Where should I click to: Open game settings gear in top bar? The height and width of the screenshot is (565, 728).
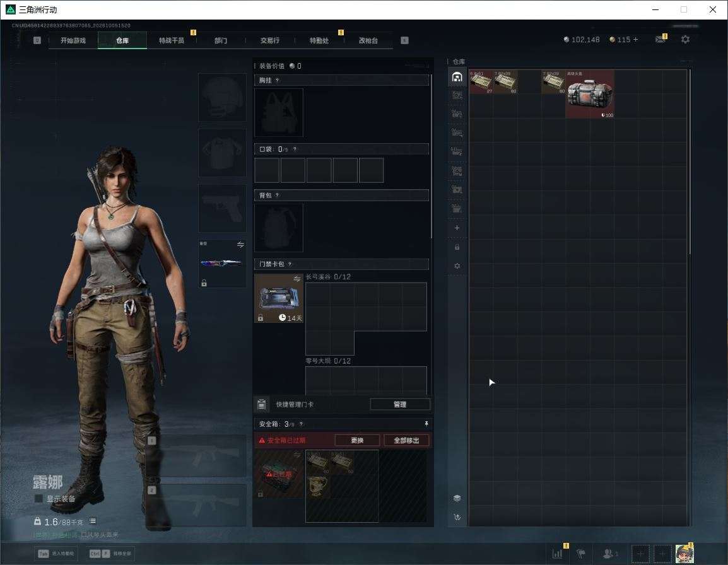click(685, 40)
